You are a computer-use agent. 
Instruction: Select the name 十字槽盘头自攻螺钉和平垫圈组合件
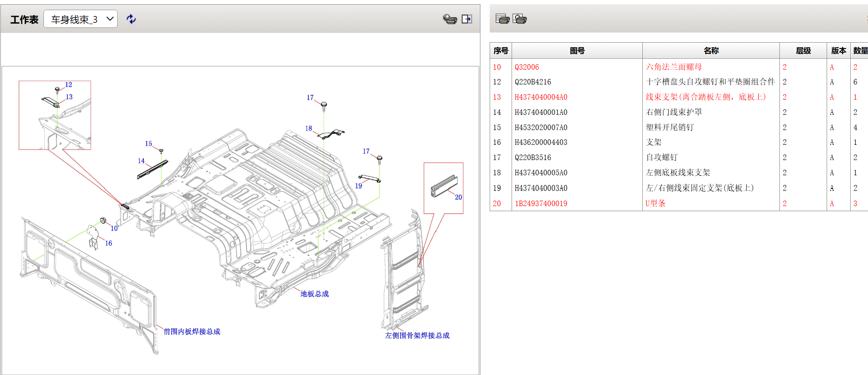tap(710, 82)
